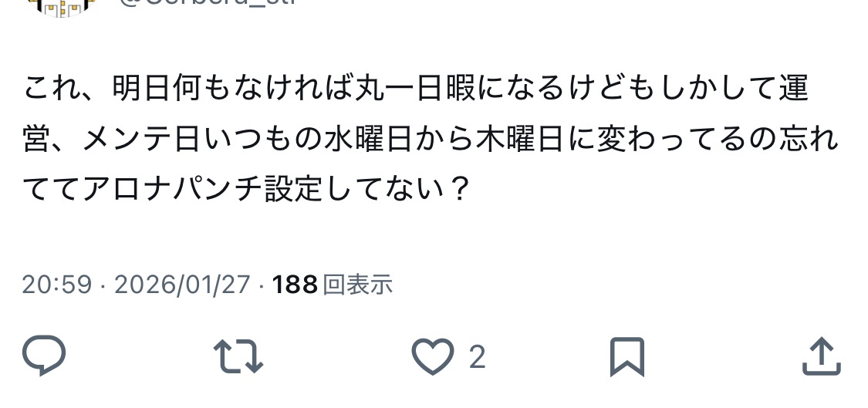Click the tweet's first line starting これ、明日
The width and height of the screenshot is (868, 408).
coord(416,89)
